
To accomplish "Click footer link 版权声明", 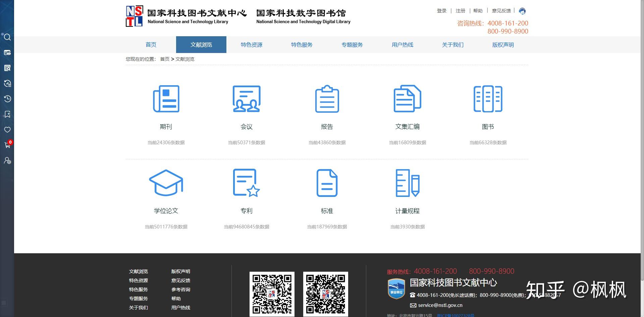I will (181, 271).
